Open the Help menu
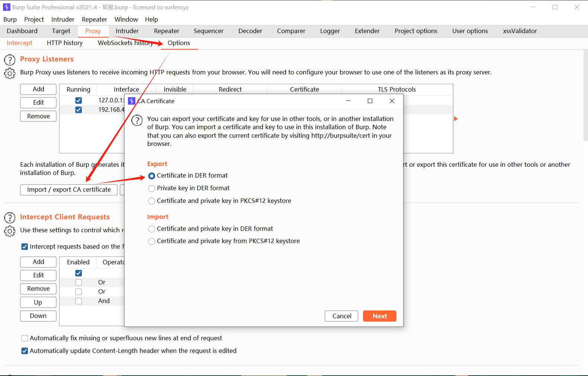 pyautogui.click(x=151, y=19)
